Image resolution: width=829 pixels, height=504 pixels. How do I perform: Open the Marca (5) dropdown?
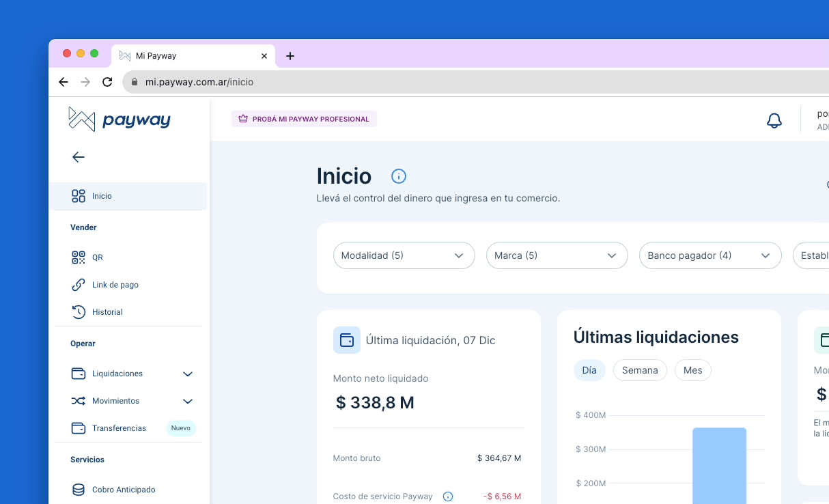point(557,255)
